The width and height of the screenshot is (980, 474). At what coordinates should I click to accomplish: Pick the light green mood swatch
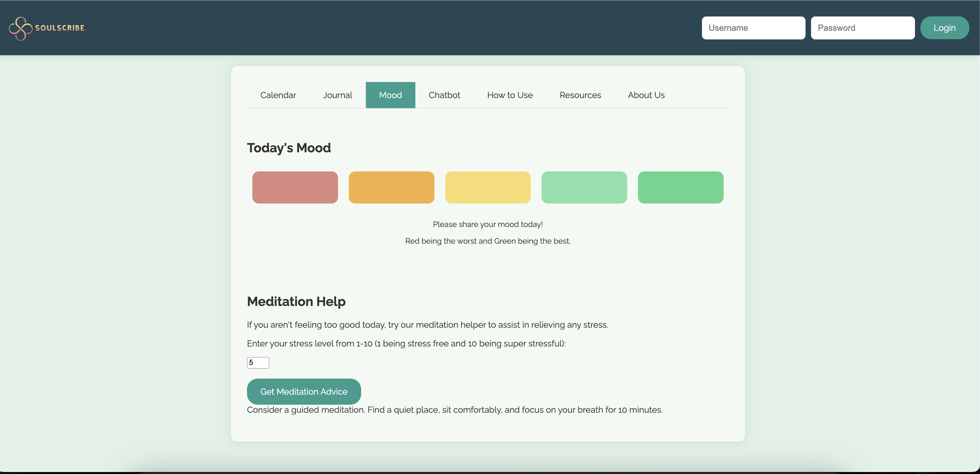pyautogui.click(x=584, y=187)
